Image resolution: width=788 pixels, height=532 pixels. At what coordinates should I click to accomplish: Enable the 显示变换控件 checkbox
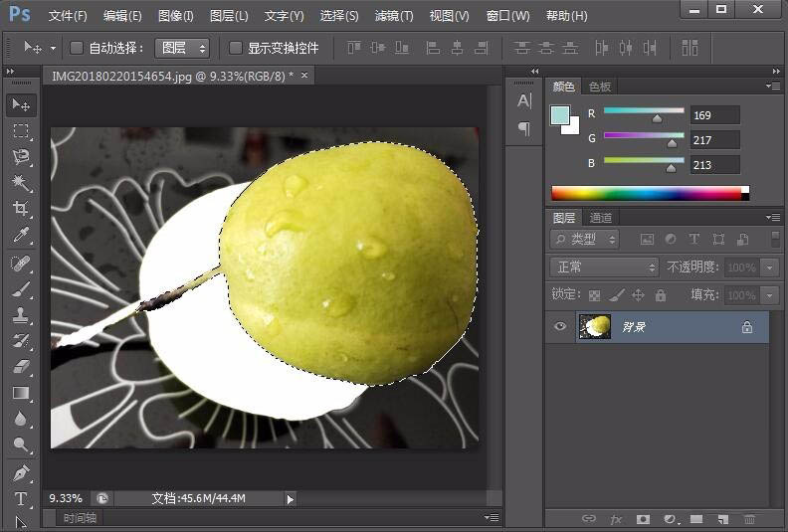click(236, 48)
